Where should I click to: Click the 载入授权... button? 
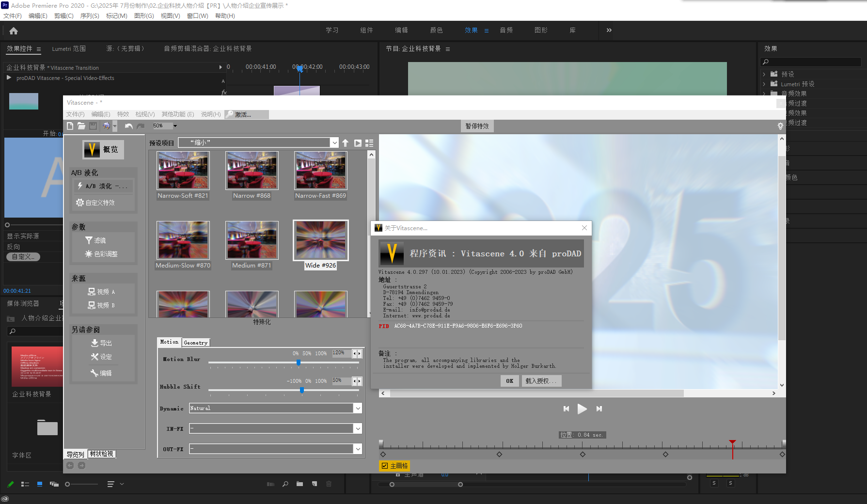coord(541,381)
